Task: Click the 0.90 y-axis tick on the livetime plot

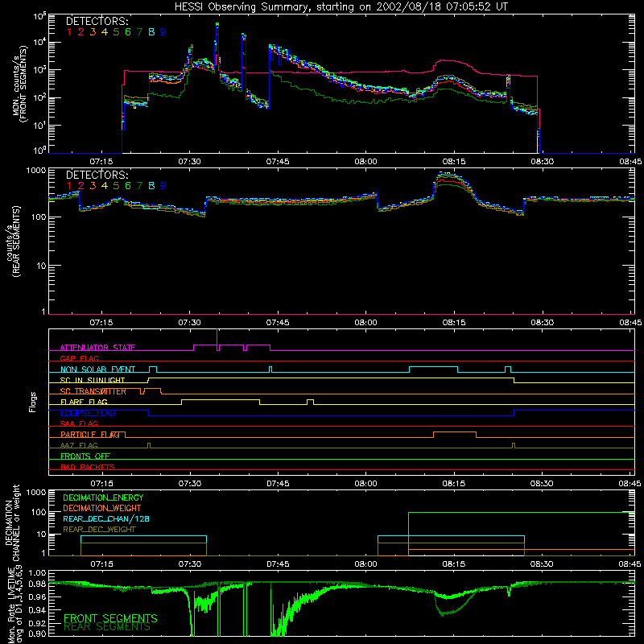Action: pyautogui.click(x=38, y=634)
